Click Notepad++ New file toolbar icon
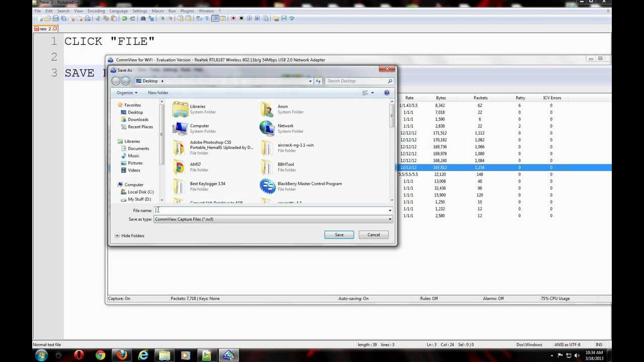Screen dimensions: 644x362 pyautogui.click(x=40, y=18)
